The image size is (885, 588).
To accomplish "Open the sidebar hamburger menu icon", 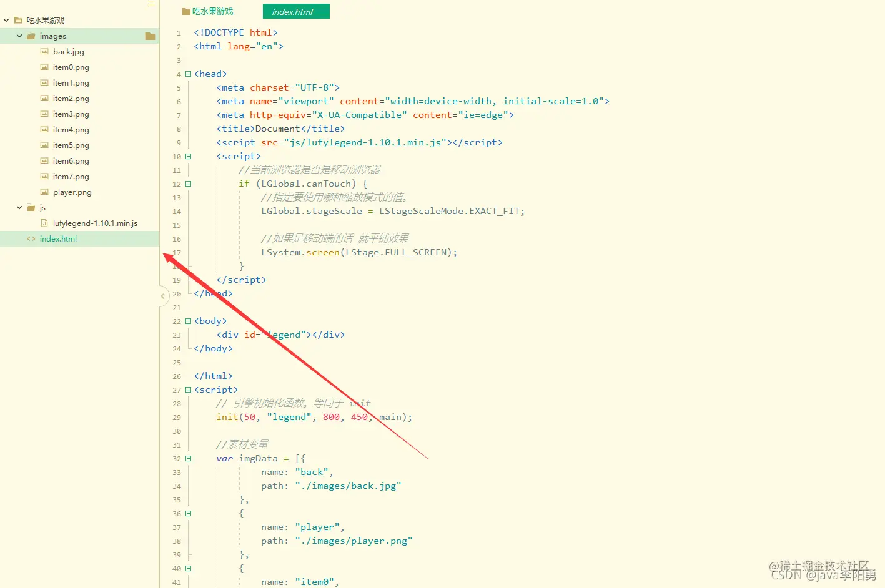I will pyautogui.click(x=151, y=4).
